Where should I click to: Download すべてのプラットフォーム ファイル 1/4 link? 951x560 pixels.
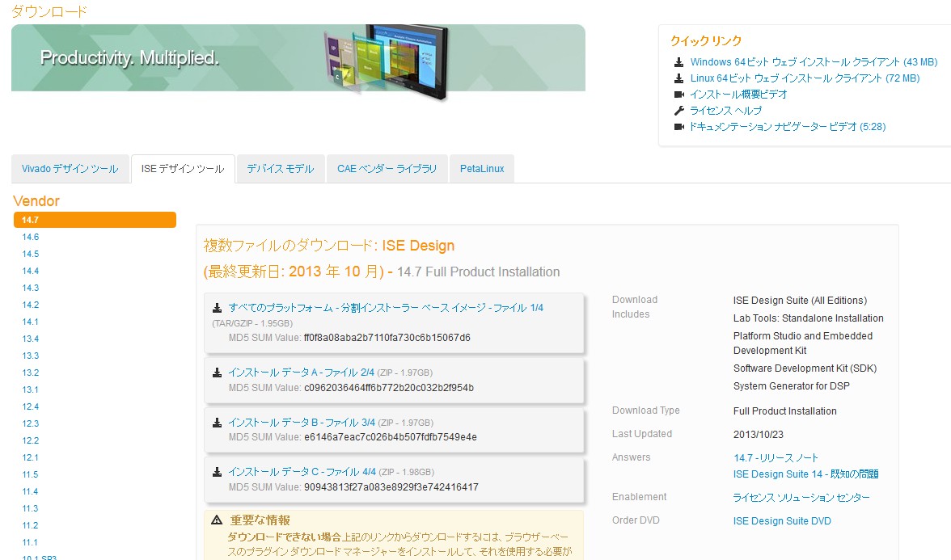coord(386,308)
